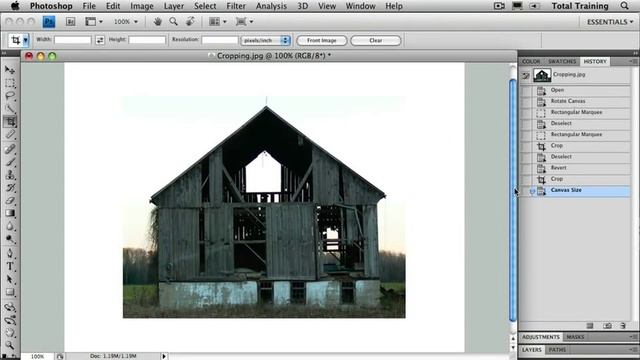Screen dimensions: 640x360
Task: Set history brush source box beside Revert
Action: [x=526, y=168]
